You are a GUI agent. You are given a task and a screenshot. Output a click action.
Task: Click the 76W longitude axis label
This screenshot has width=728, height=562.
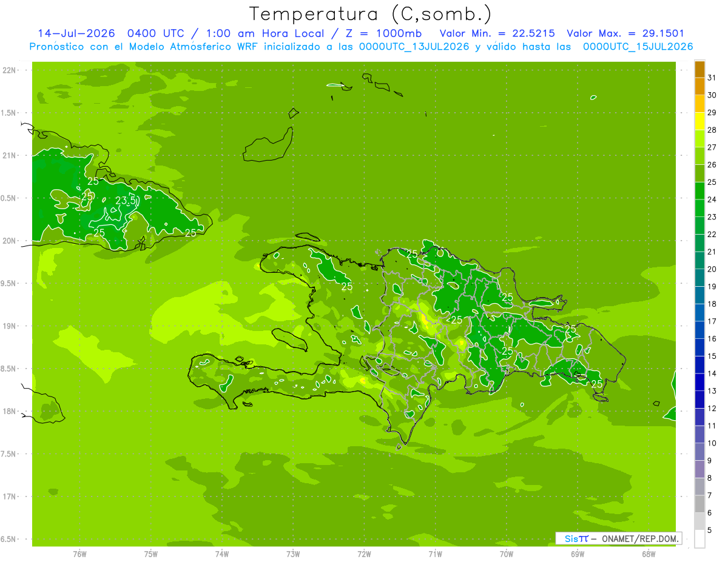tap(79, 554)
